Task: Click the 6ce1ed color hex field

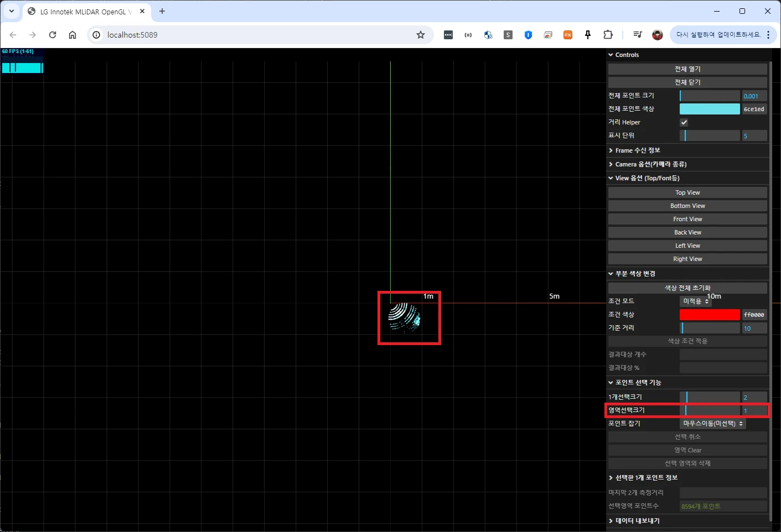Action: (754, 109)
